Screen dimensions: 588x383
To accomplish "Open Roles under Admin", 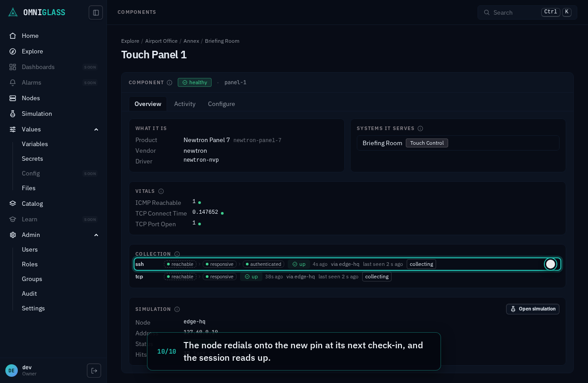I will tap(30, 264).
